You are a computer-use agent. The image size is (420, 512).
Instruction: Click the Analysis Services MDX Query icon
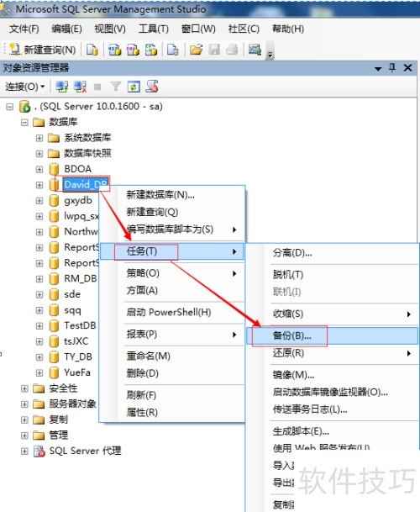(x=114, y=50)
